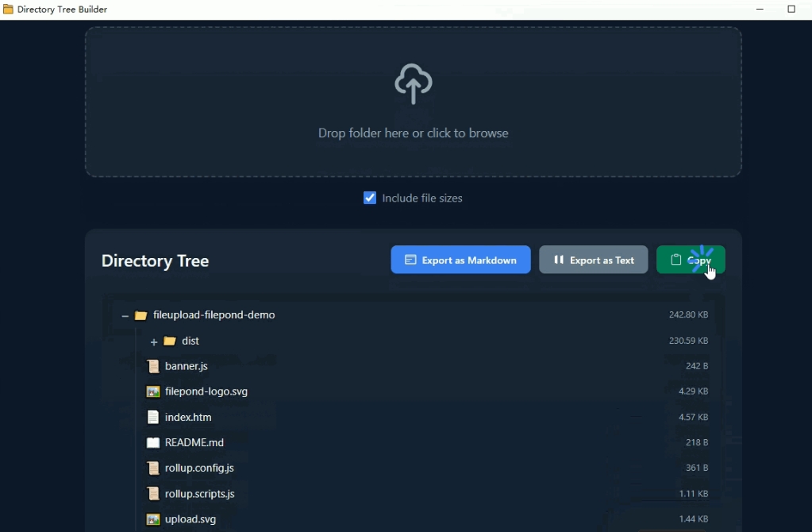Click the drop folder browse area text

[413, 133]
